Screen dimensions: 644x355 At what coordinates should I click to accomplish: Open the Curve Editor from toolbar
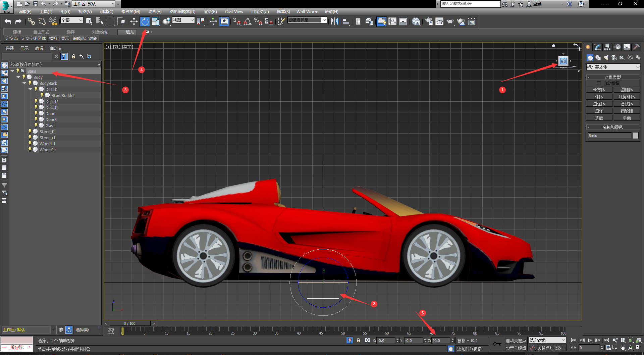392,22
